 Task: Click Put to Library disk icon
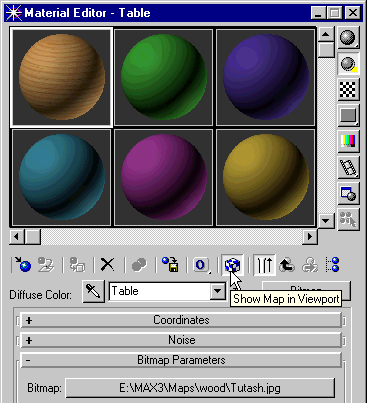(x=171, y=265)
